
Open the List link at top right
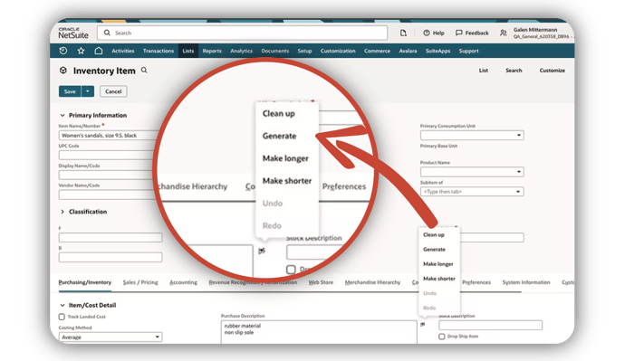click(x=484, y=71)
